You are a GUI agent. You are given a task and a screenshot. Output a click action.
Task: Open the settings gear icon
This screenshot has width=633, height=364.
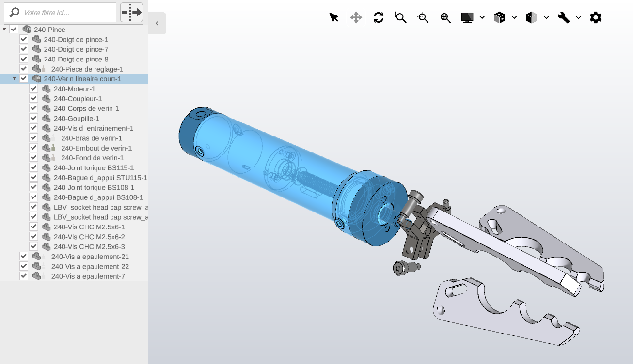[x=595, y=18]
